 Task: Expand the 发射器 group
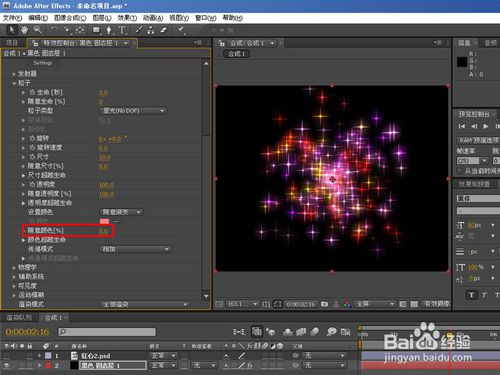tap(14, 74)
